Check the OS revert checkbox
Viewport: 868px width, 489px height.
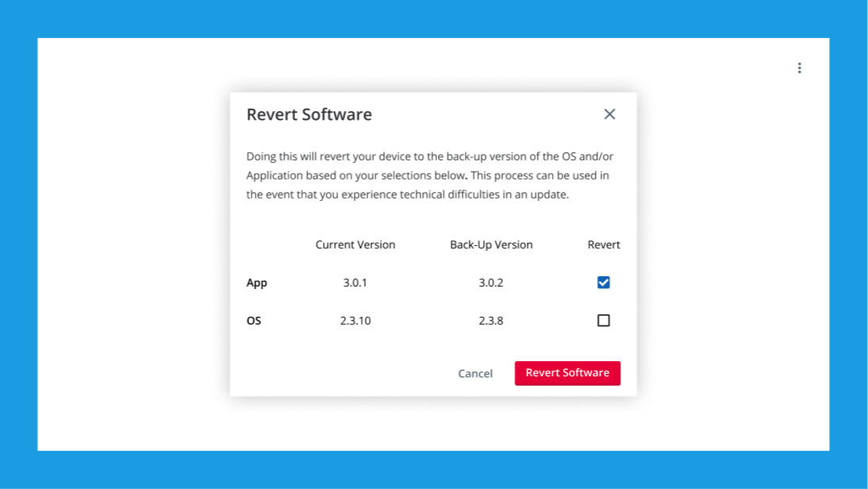[x=603, y=320]
